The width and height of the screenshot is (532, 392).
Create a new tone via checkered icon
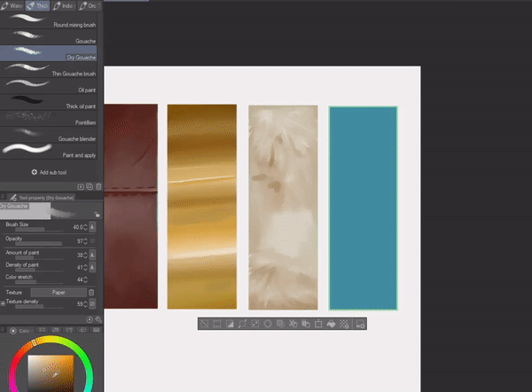click(x=344, y=324)
